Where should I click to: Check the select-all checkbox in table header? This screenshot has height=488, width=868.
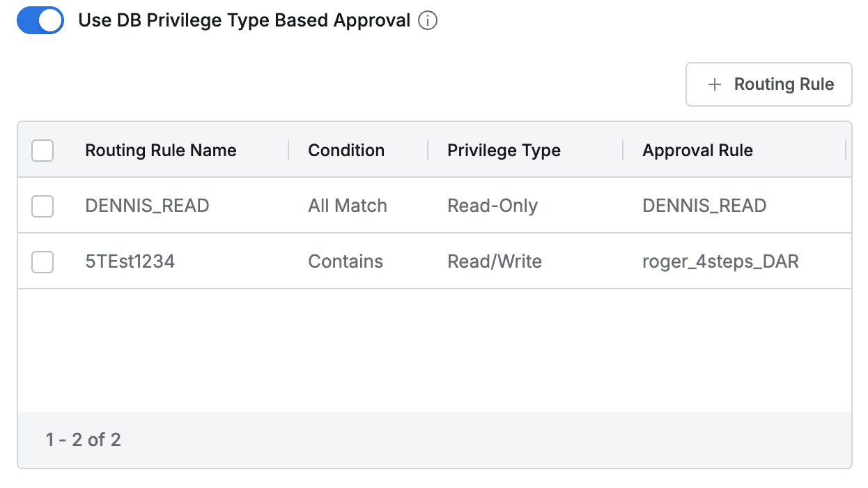(x=42, y=150)
